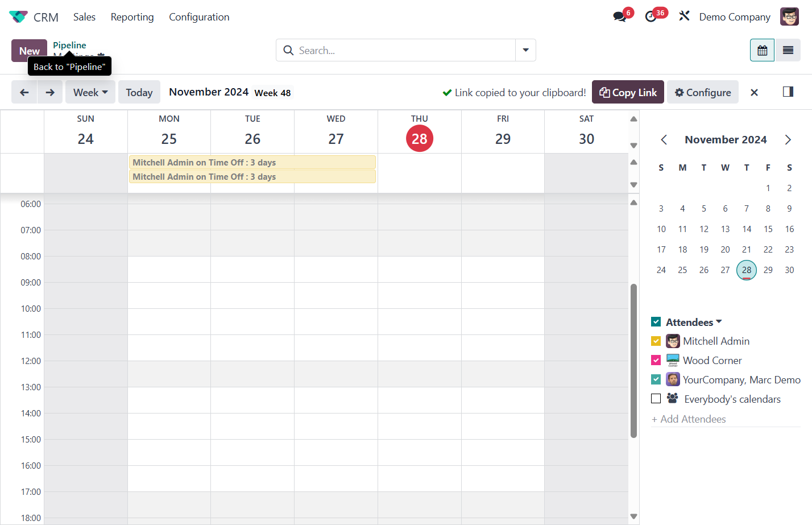Open the CRM app home icon
This screenshot has height=525, width=812.
(x=18, y=17)
